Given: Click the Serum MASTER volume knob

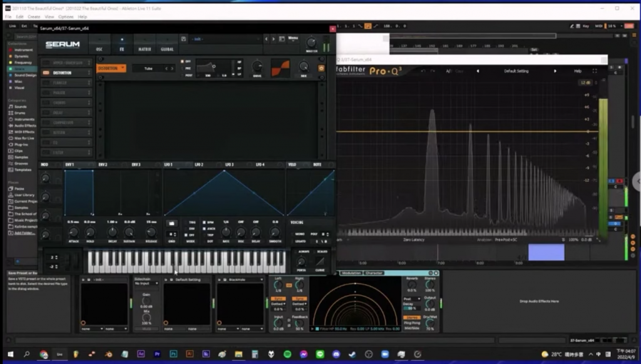Looking at the screenshot, I should pos(312,42).
